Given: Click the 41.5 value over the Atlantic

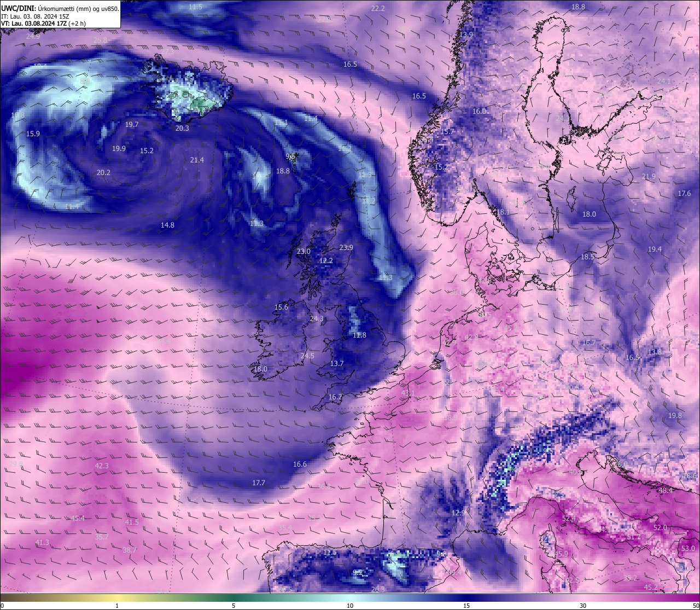Looking at the screenshot, I should click(132, 522).
